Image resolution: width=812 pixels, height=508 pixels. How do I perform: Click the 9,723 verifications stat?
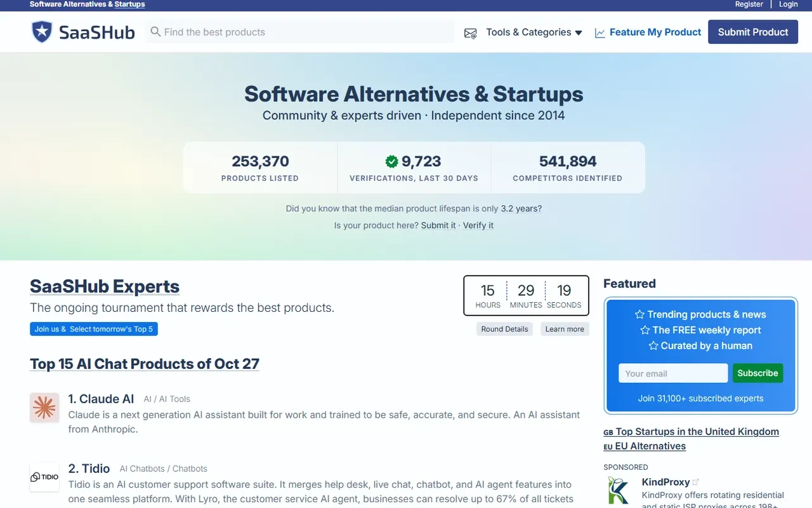coord(414,168)
